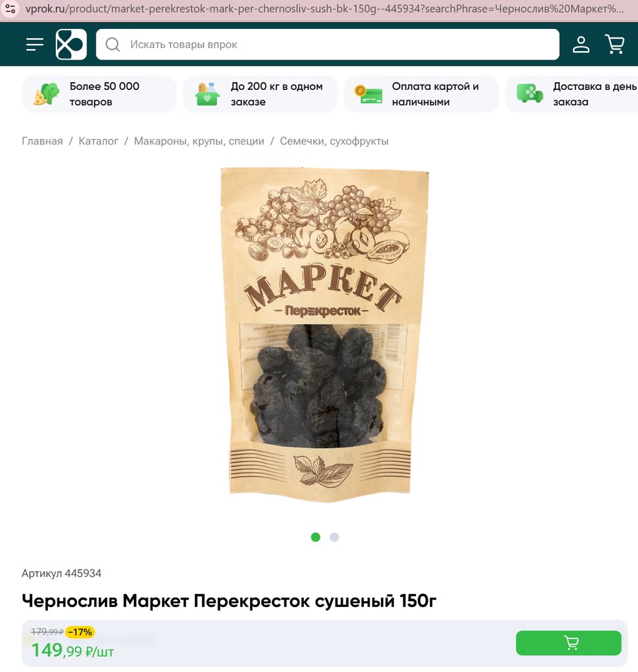Open the Каталог breadcrumb
The image size is (638, 672).
(x=98, y=141)
